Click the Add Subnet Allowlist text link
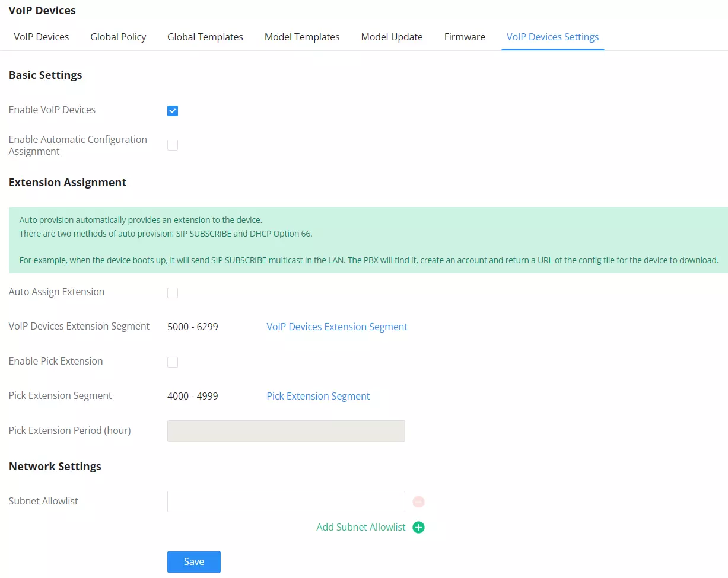The width and height of the screenshot is (728, 578). tap(361, 527)
